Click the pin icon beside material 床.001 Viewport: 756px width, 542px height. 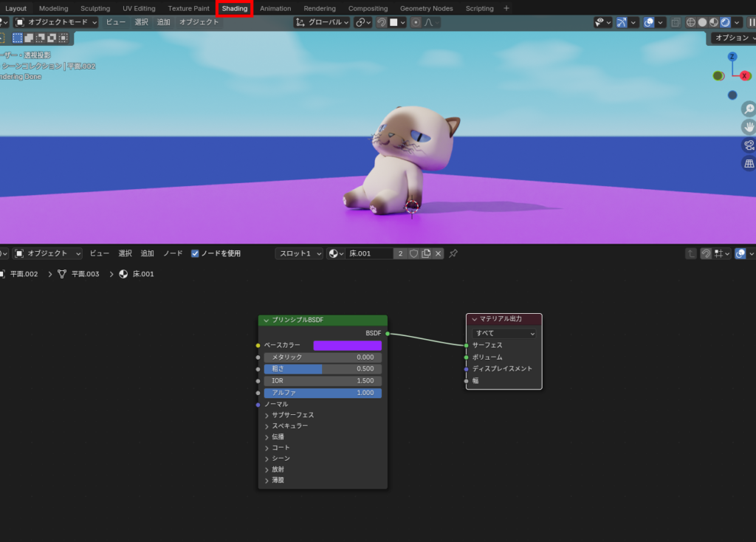(x=453, y=253)
